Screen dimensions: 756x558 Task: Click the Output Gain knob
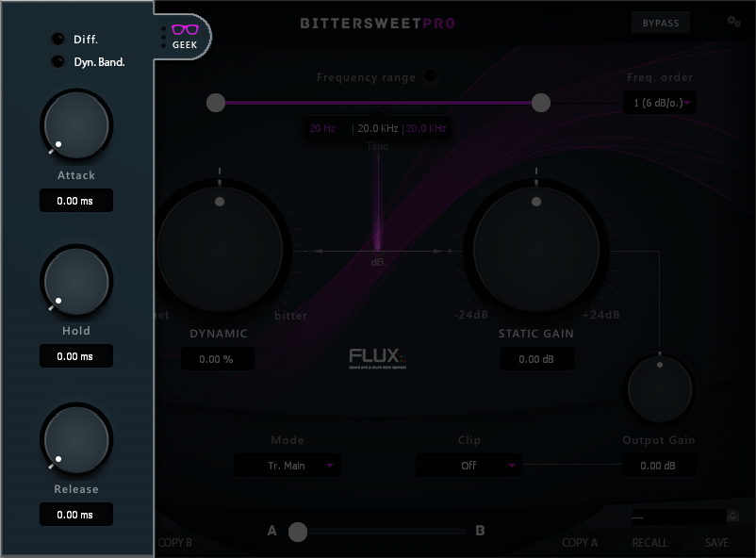point(660,388)
